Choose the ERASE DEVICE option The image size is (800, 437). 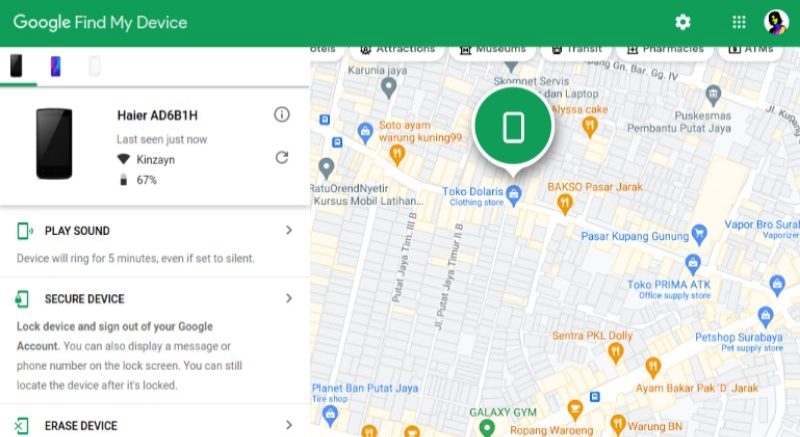click(x=81, y=426)
